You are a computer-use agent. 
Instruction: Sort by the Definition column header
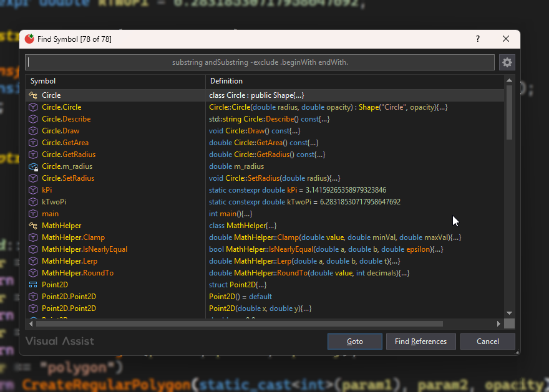[355, 81]
